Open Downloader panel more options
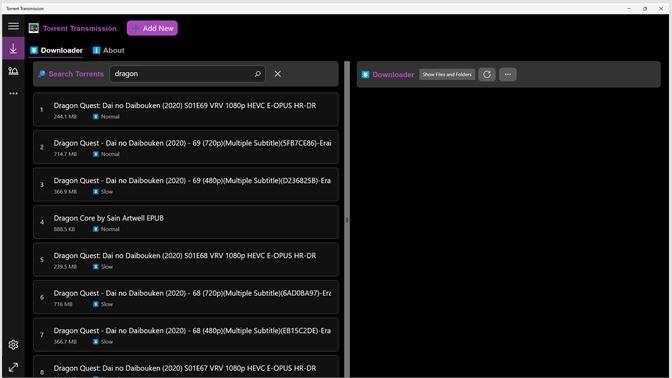The width and height of the screenshot is (672, 378). pyautogui.click(x=508, y=75)
